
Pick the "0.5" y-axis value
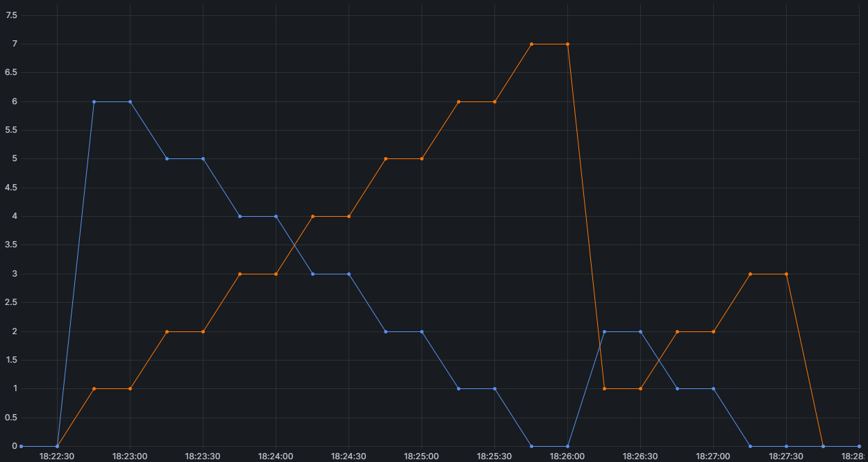12,418
